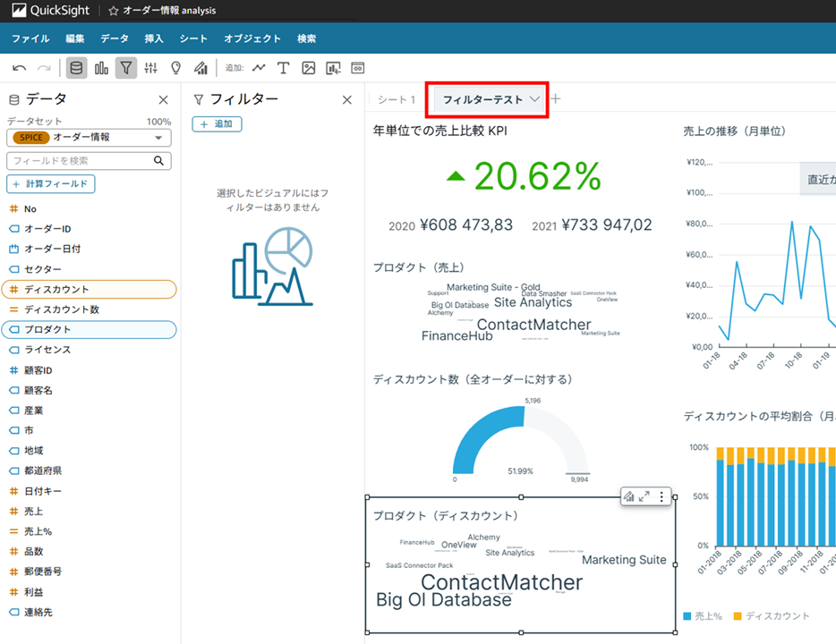Image resolution: width=836 pixels, height=644 pixels.
Task: Select the プロダクト field
Action: pyautogui.click(x=89, y=330)
